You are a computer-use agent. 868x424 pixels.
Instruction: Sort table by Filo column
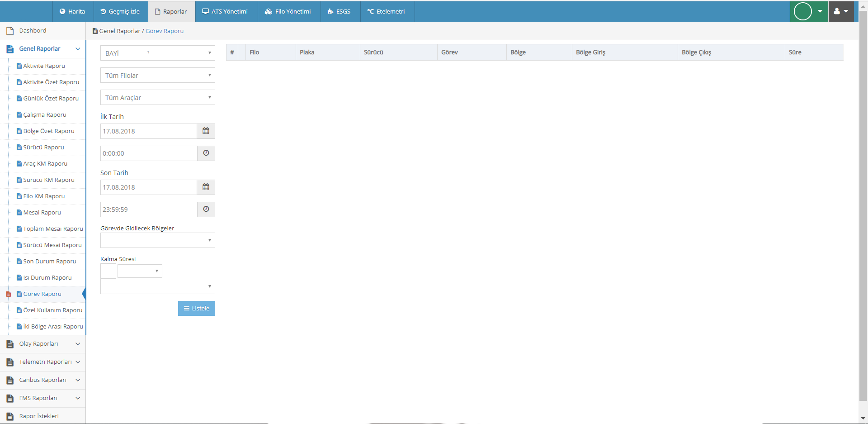[270, 52]
